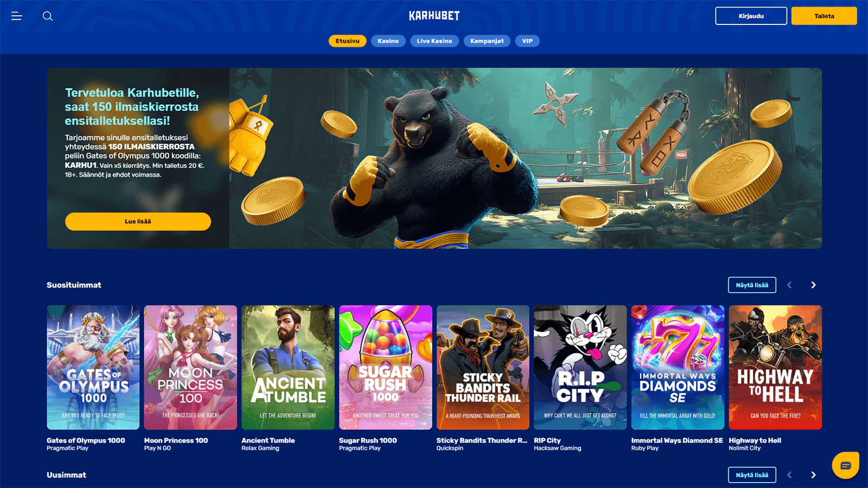Launch the Highway to Hell game tile
The height and width of the screenshot is (488, 868).
click(x=775, y=368)
